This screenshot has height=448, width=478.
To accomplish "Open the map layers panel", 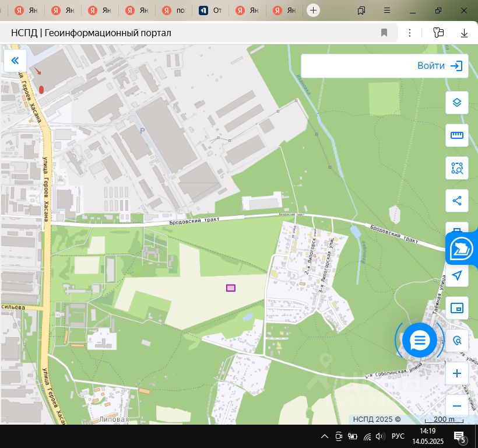I will click(x=456, y=103).
